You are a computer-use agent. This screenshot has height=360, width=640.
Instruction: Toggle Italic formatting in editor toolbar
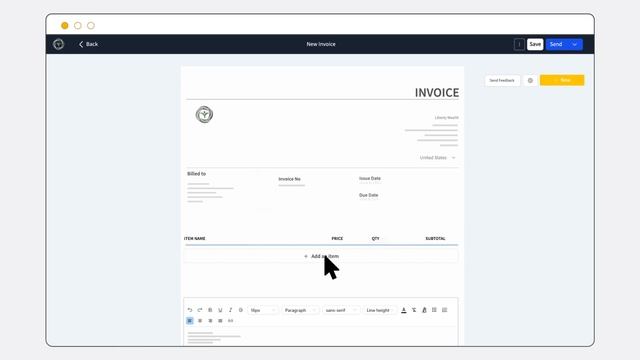pyautogui.click(x=231, y=310)
